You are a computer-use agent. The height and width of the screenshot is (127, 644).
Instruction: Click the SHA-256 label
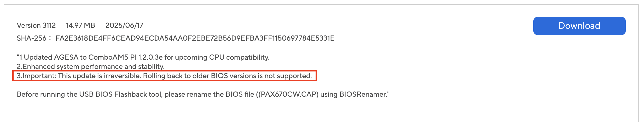click(31, 38)
